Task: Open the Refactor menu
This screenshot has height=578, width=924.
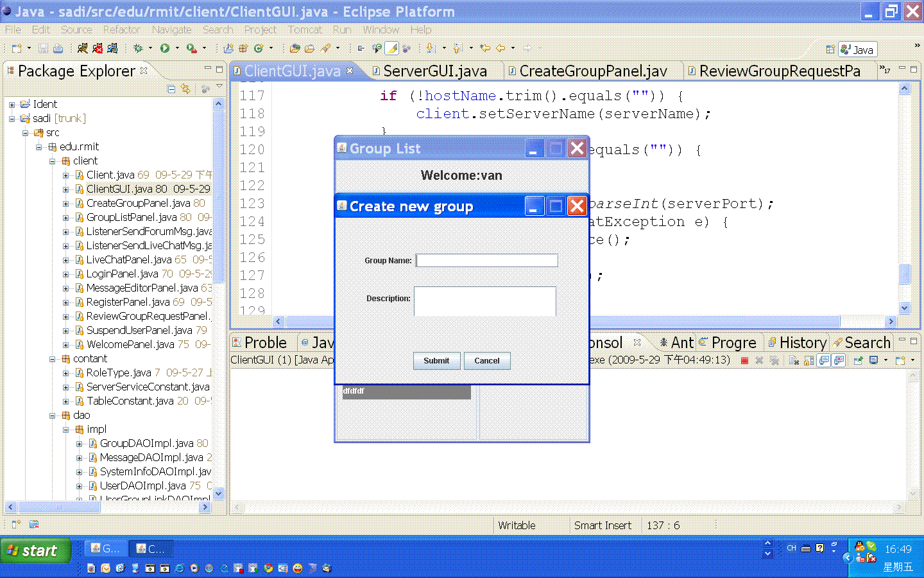Action: pyautogui.click(x=121, y=30)
